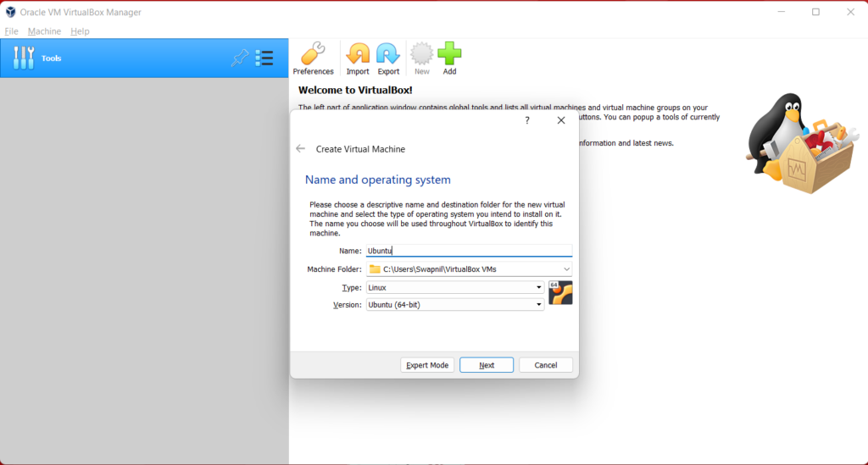This screenshot has width=868, height=465.
Task: Open the Version dropdown Ubuntu (64-bit)
Action: (x=454, y=305)
